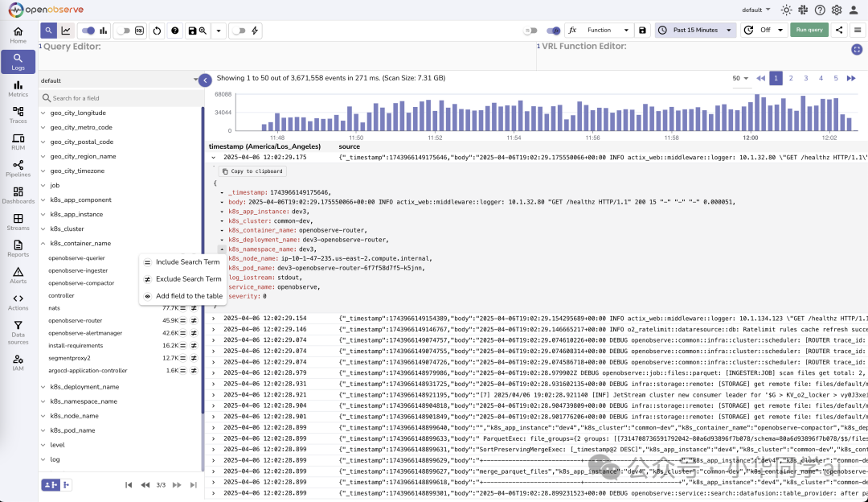This screenshot has height=502, width=868.
Task: Exclude nats term with not-equals icon
Action: 194,308
